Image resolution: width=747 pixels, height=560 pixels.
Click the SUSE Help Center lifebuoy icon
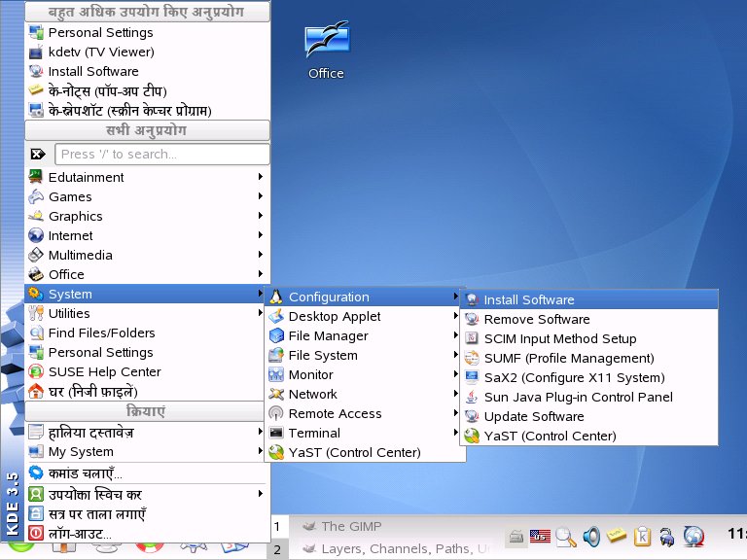(36, 371)
